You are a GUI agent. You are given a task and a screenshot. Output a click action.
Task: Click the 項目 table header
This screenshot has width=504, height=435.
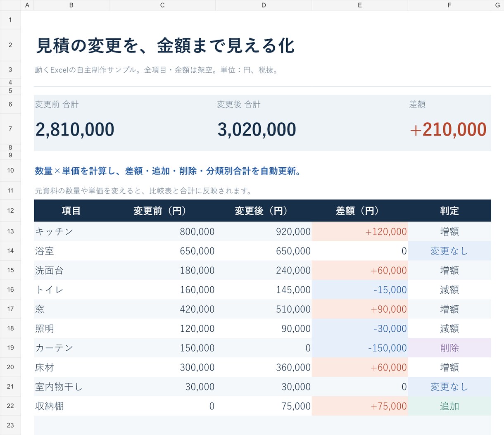[71, 211]
